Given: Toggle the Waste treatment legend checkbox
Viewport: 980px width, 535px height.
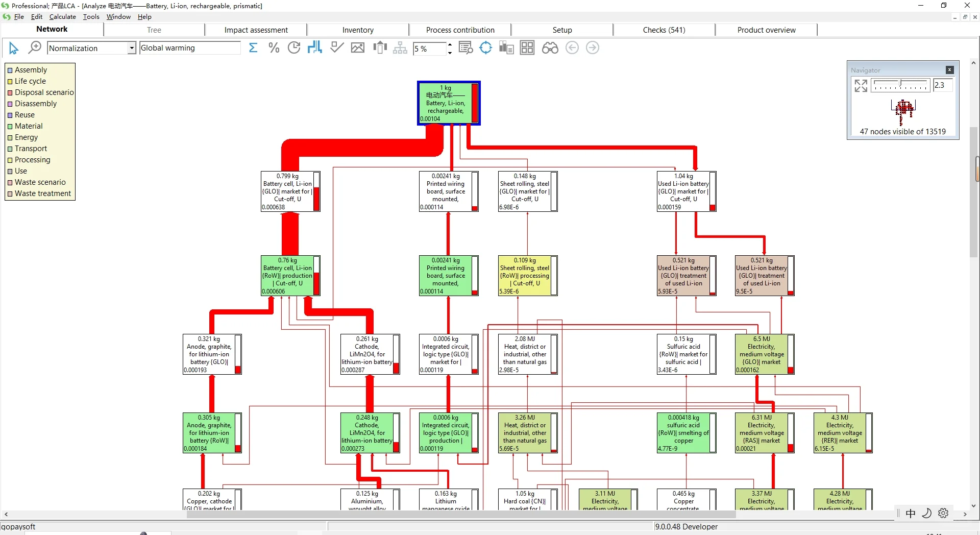Looking at the screenshot, I should click(x=10, y=194).
